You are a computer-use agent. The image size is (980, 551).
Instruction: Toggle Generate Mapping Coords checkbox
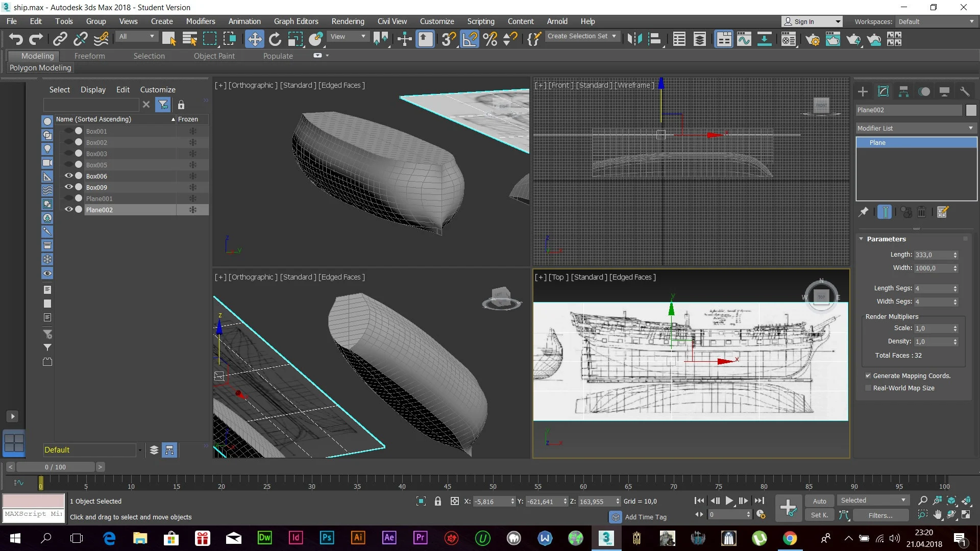pos(868,375)
